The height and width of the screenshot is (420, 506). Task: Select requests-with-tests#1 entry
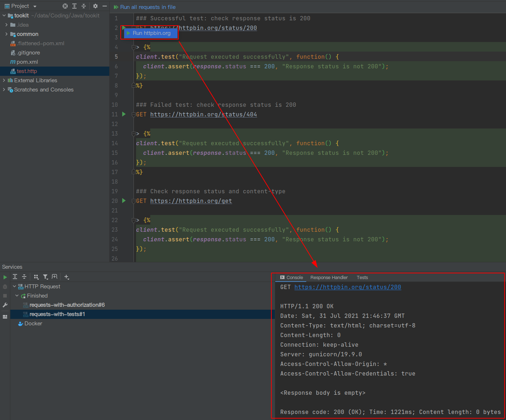pos(142,314)
